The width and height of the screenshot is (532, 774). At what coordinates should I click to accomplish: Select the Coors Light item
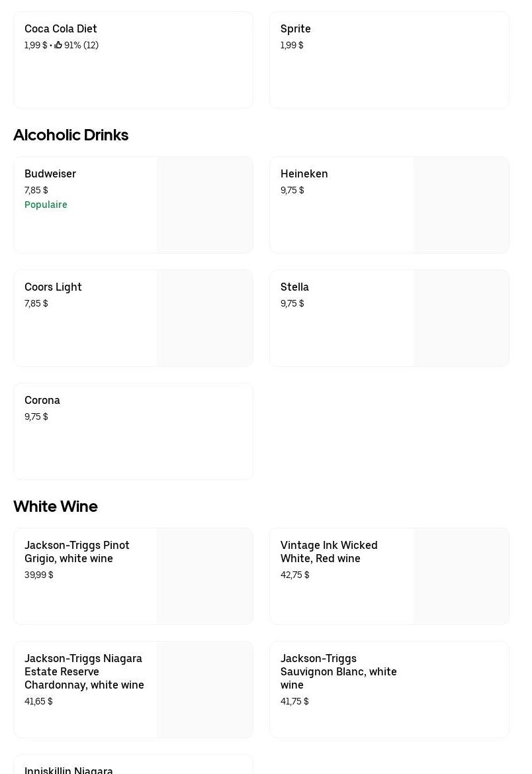pyautogui.click(x=53, y=287)
